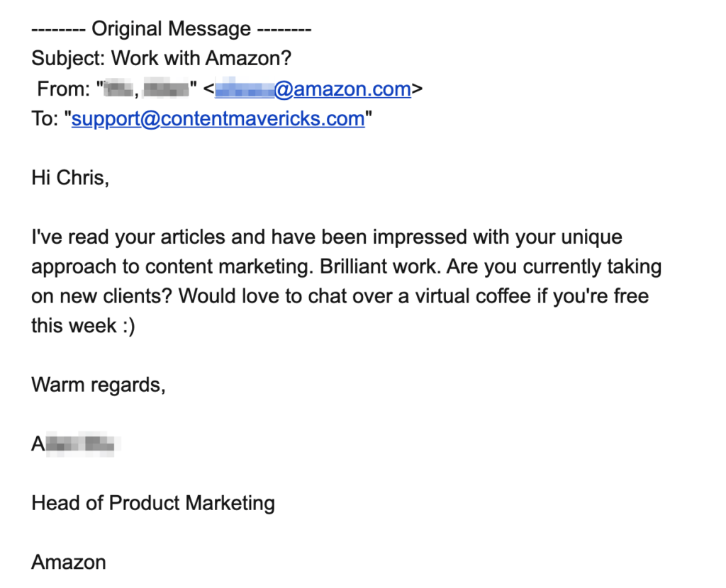Click the "Warm regards," closing line
The width and height of the screenshot is (726, 588).
pyautogui.click(x=98, y=385)
